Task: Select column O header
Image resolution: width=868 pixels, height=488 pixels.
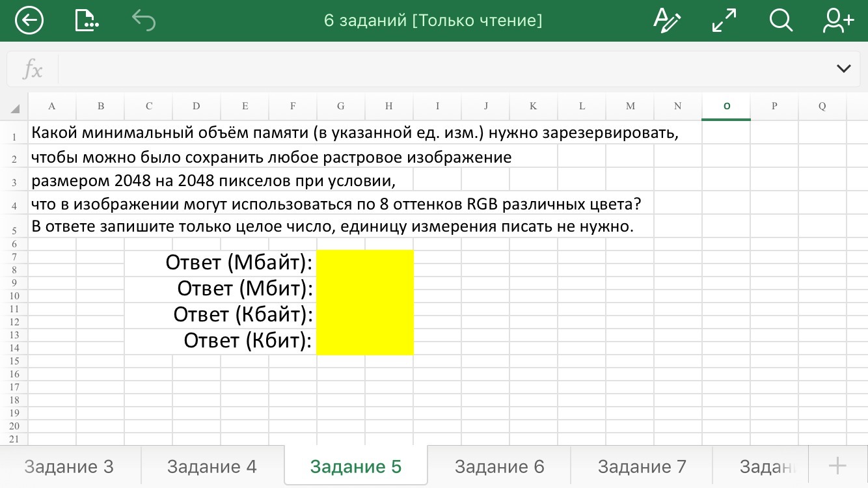Action: coord(726,107)
